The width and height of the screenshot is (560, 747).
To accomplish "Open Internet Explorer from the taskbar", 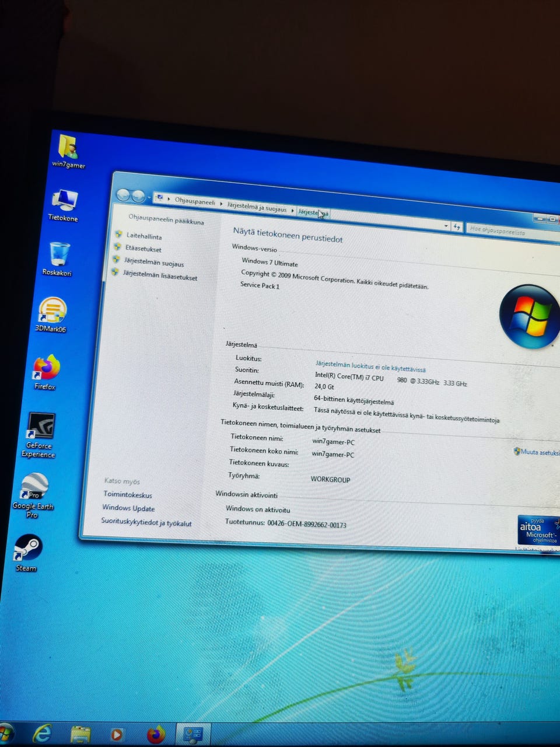I will coord(41,733).
